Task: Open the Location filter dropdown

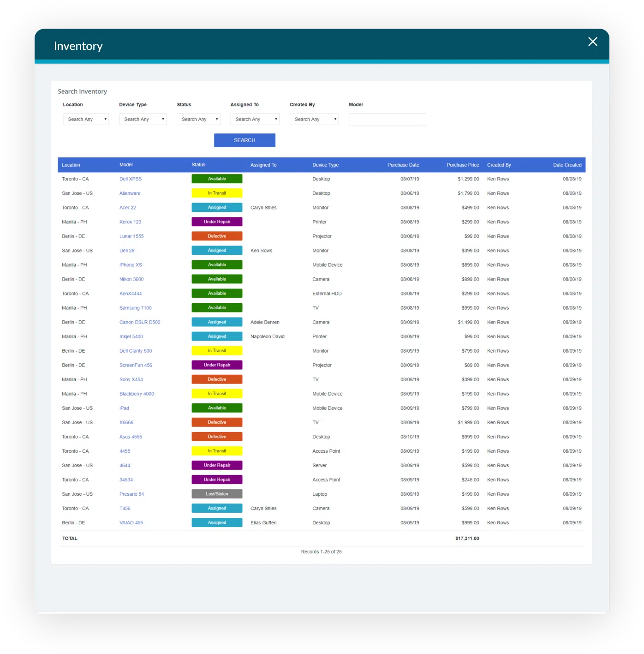Action: click(x=85, y=119)
